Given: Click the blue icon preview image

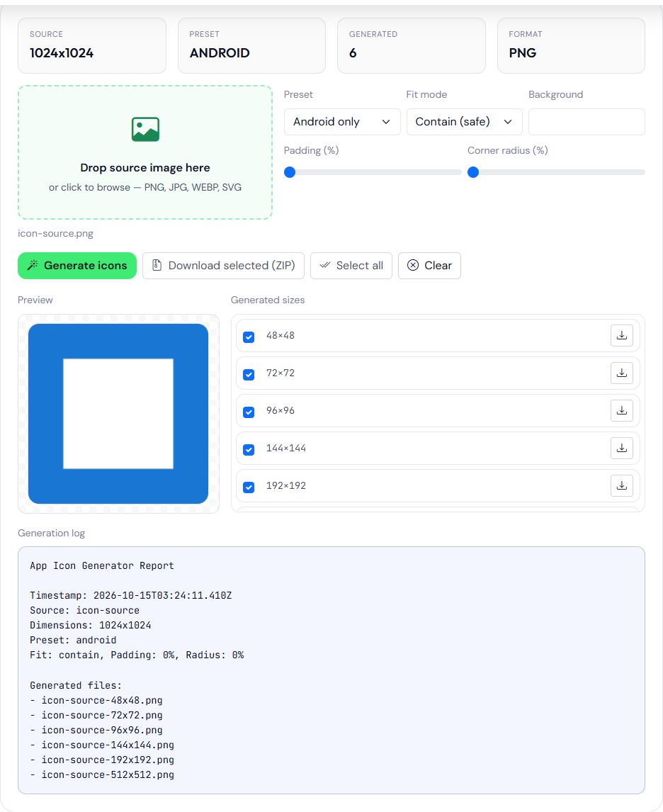Looking at the screenshot, I should (x=118, y=414).
